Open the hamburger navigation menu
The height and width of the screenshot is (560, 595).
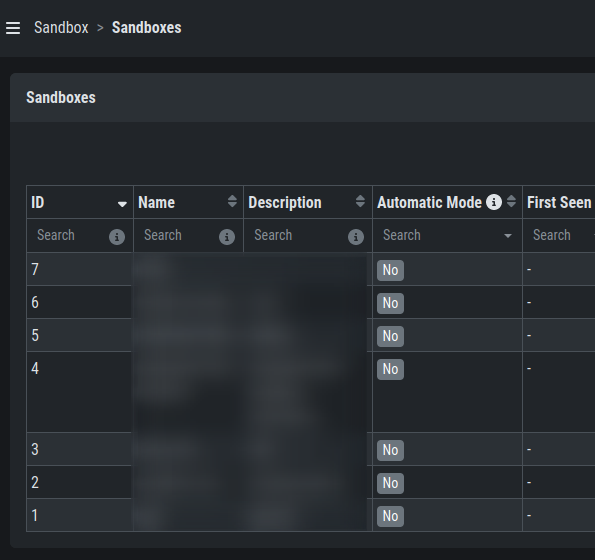click(13, 28)
